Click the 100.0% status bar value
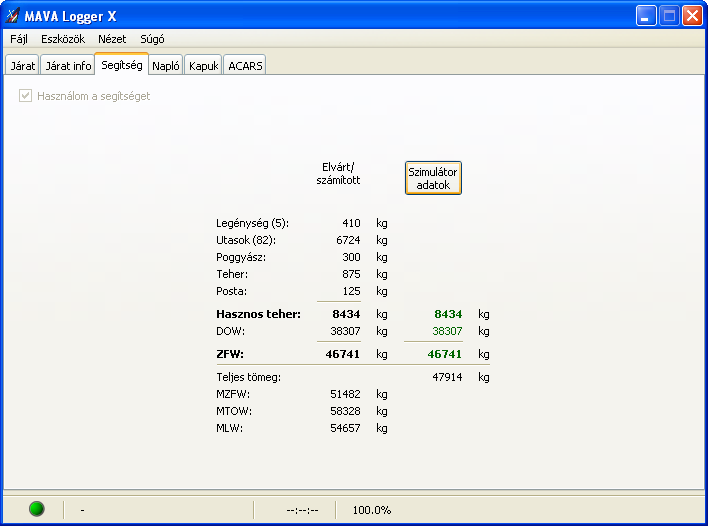This screenshot has width=708, height=526. click(372, 510)
